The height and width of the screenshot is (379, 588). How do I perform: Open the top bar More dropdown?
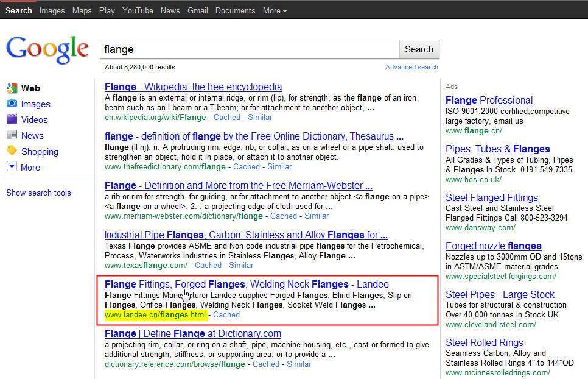point(275,10)
